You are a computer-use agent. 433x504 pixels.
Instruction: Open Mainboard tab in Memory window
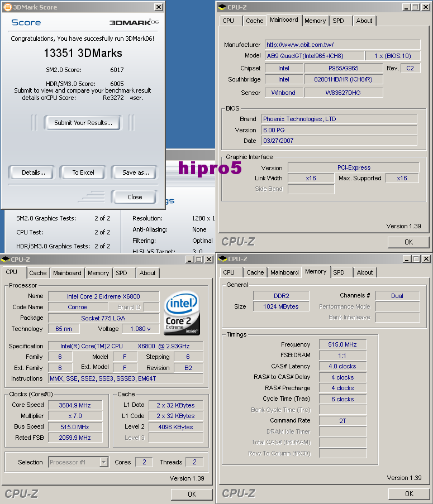coord(284,272)
